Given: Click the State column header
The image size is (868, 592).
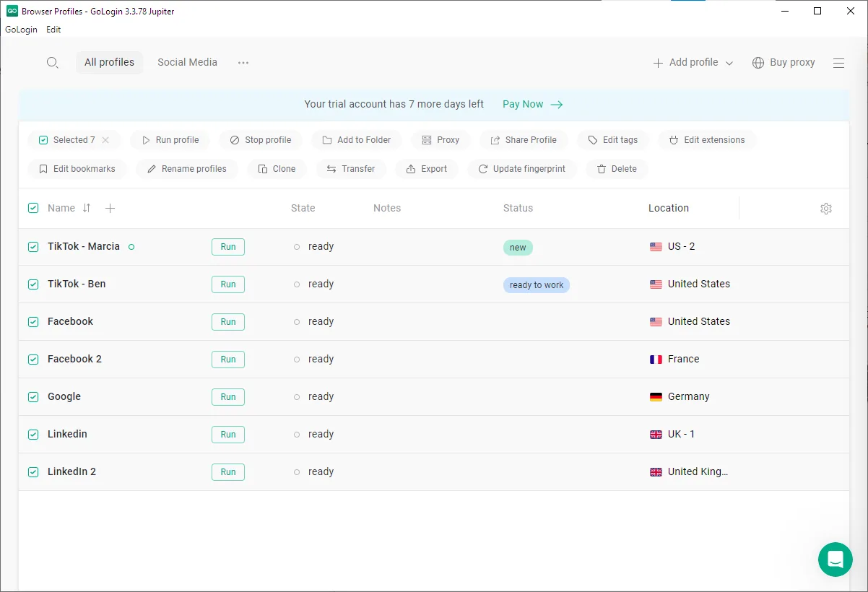Looking at the screenshot, I should (x=303, y=208).
